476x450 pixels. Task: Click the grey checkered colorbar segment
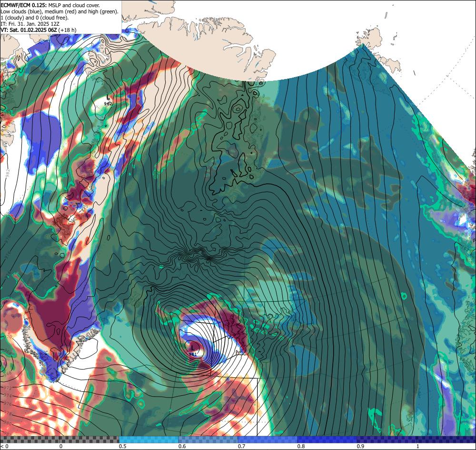click(59, 440)
